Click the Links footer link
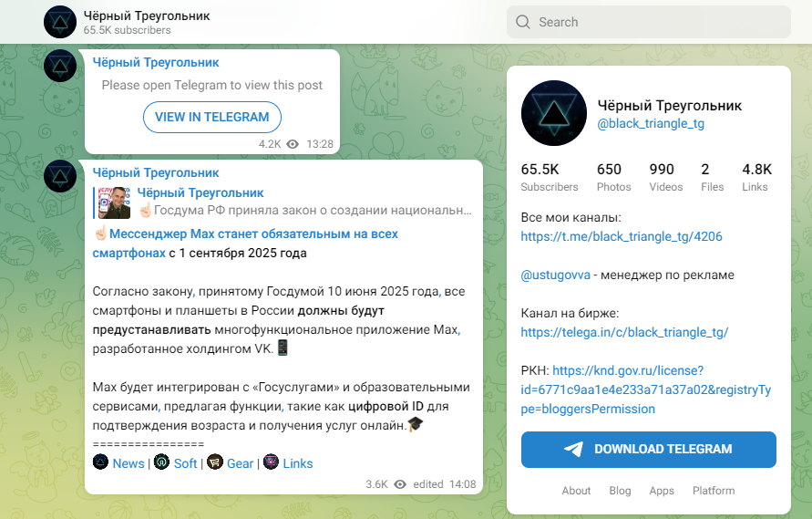This screenshot has height=519, width=812. click(x=298, y=463)
